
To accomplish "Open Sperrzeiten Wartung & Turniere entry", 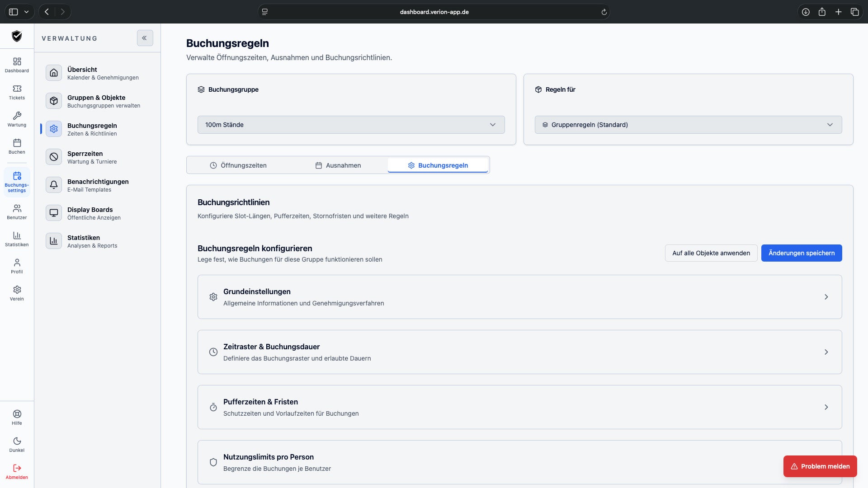I will [97, 157].
